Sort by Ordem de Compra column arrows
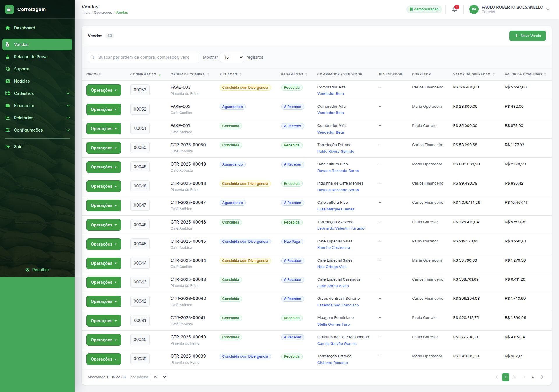559x392 pixels. tap(208, 75)
